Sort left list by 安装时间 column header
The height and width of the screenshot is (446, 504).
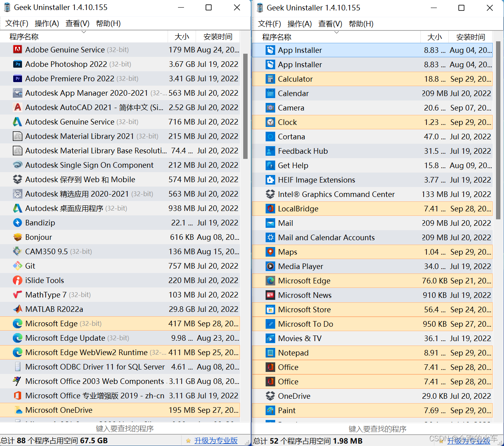pyautogui.click(x=218, y=37)
